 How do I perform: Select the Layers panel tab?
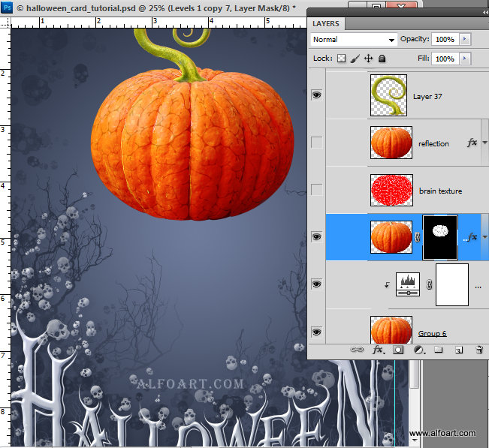(326, 24)
